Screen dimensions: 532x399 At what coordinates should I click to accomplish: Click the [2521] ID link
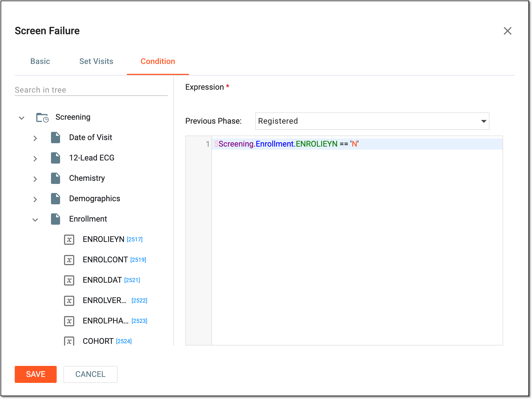[x=132, y=280]
